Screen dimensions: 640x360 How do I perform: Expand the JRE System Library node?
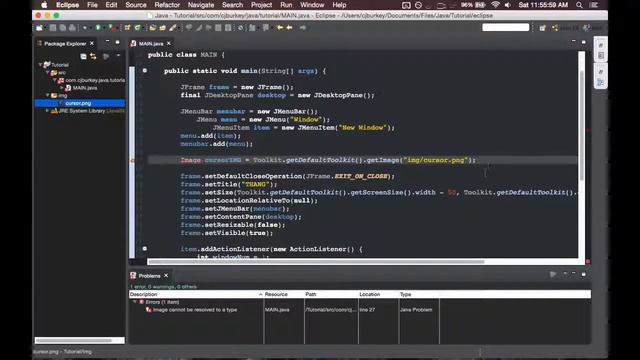point(47,111)
